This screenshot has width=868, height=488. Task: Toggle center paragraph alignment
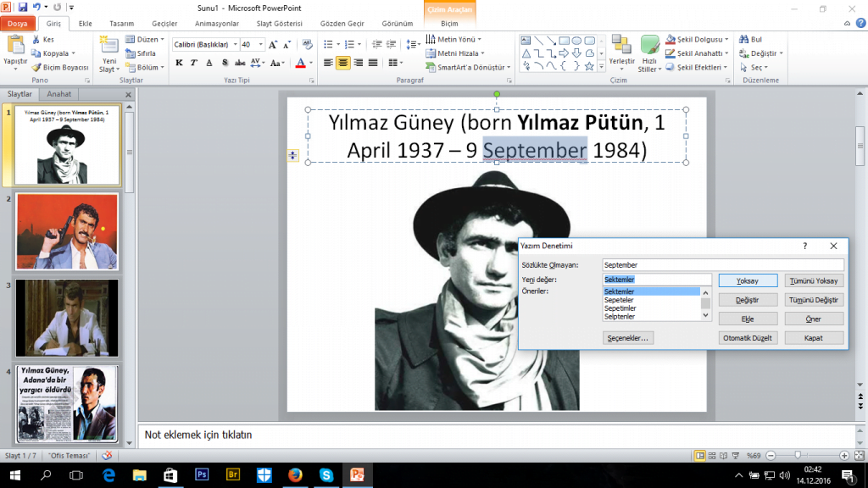(342, 62)
